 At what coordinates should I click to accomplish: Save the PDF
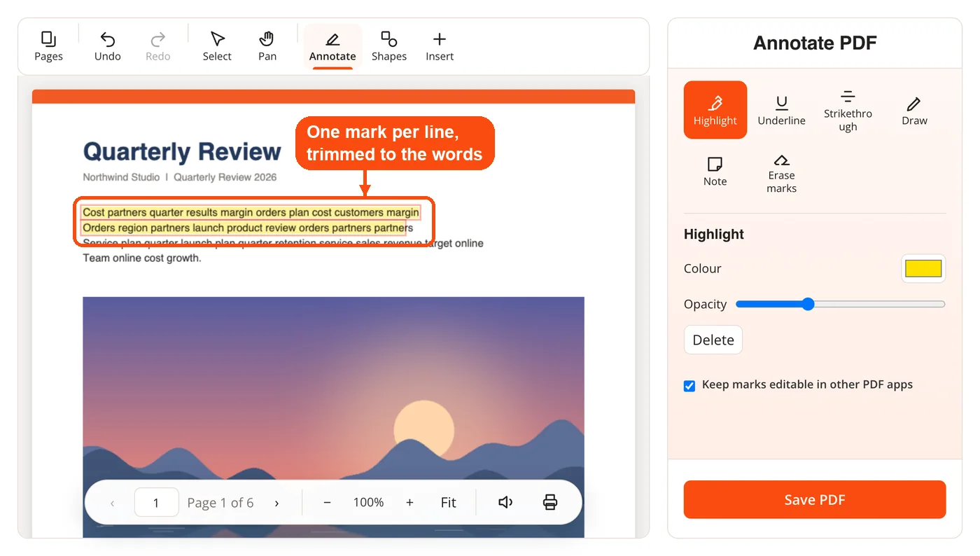point(815,499)
